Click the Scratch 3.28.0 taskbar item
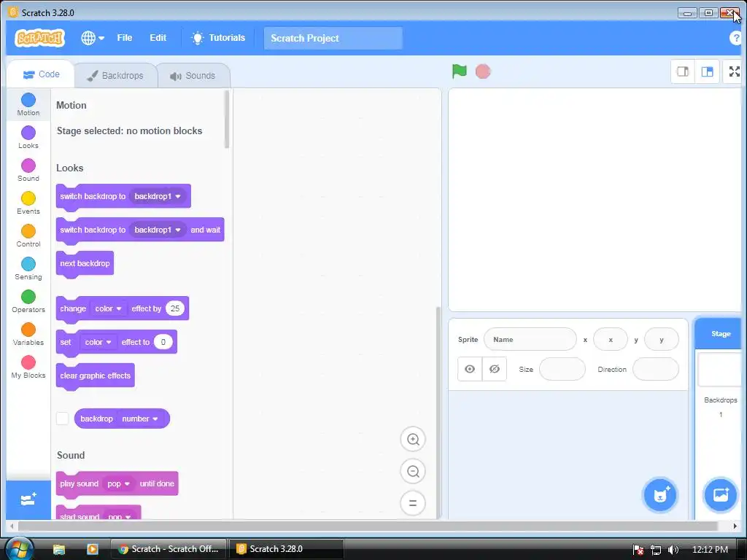 286,549
